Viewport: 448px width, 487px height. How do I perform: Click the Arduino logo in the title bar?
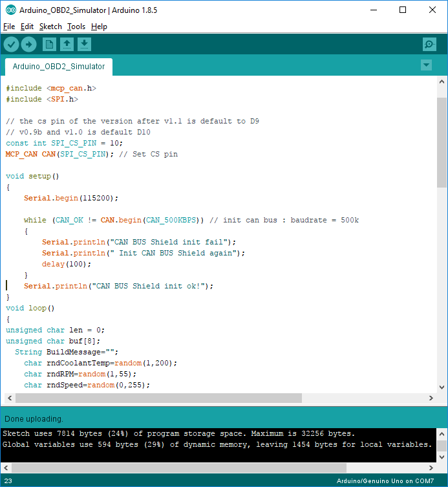(11, 10)
